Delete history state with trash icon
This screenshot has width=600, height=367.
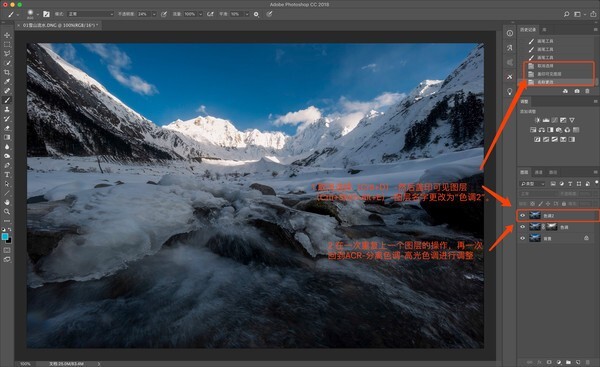[587, 91]
